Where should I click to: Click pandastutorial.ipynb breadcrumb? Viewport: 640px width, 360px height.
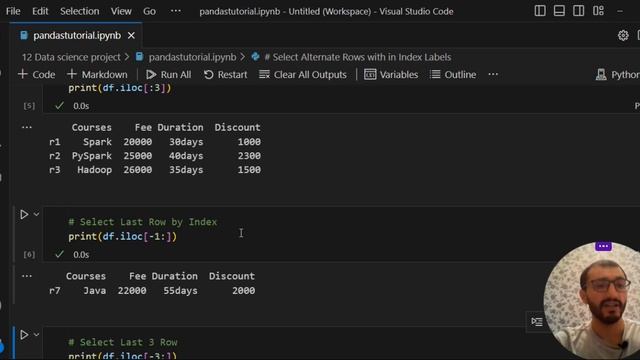[x=192, y=57]
